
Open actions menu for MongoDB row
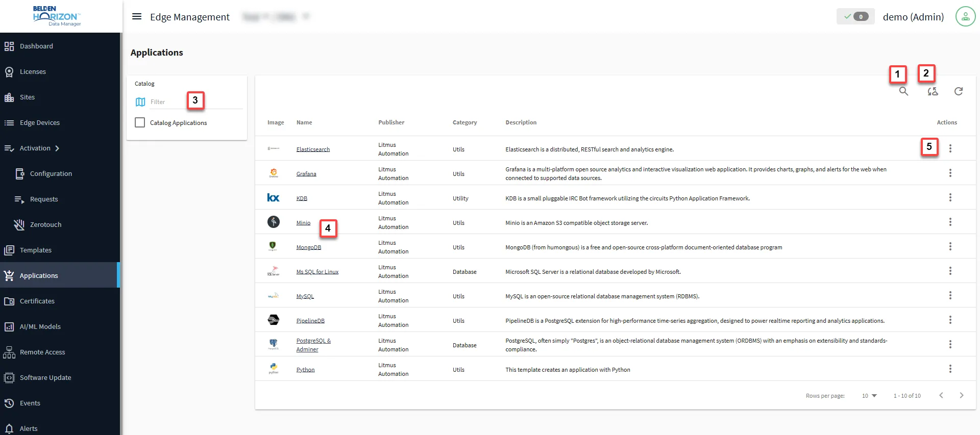coord(950,246)
